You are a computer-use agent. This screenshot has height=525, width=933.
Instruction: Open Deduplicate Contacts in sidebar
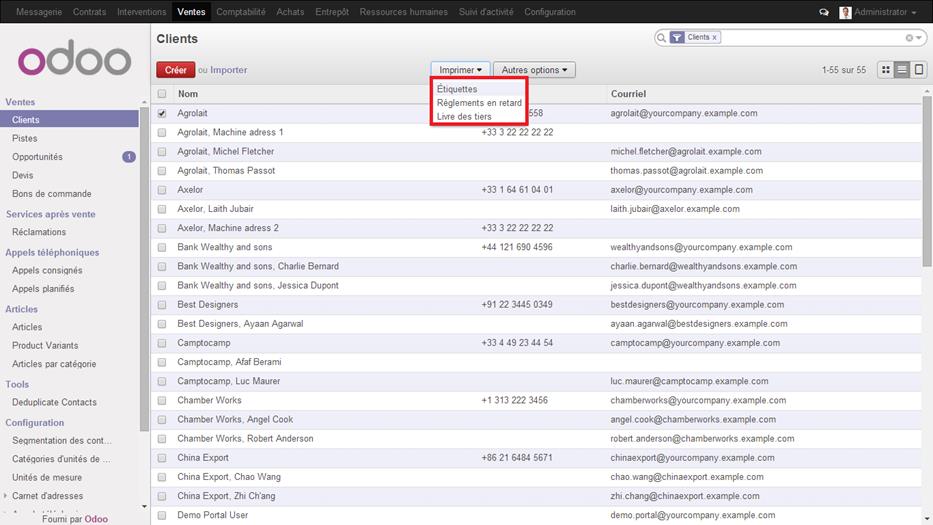(x=54, y=402)
